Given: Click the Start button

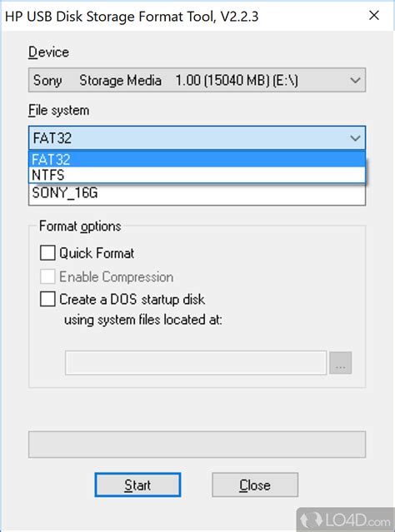Looking at the screenshot, I should coord(137,485).
